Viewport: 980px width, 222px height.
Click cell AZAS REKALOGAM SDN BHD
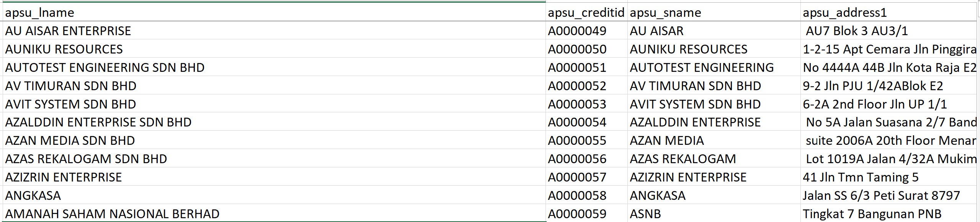click(274, 159)
